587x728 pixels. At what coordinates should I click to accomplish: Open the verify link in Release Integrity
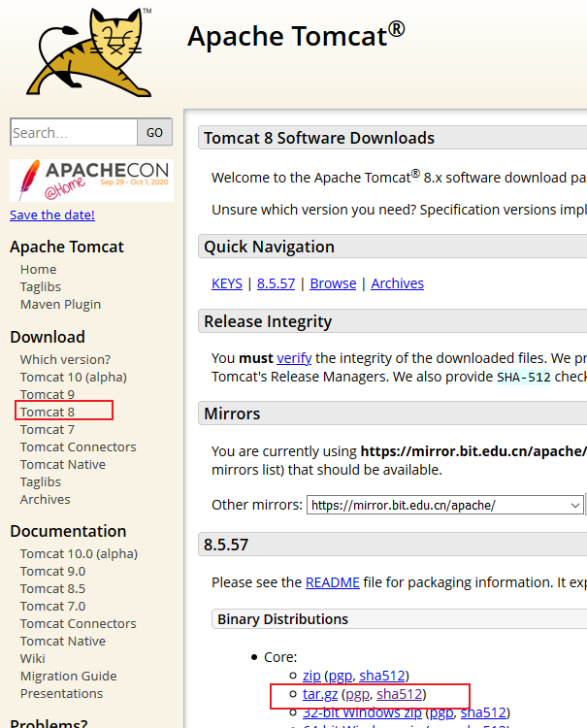pyautogui.click(x=294, y=358)
